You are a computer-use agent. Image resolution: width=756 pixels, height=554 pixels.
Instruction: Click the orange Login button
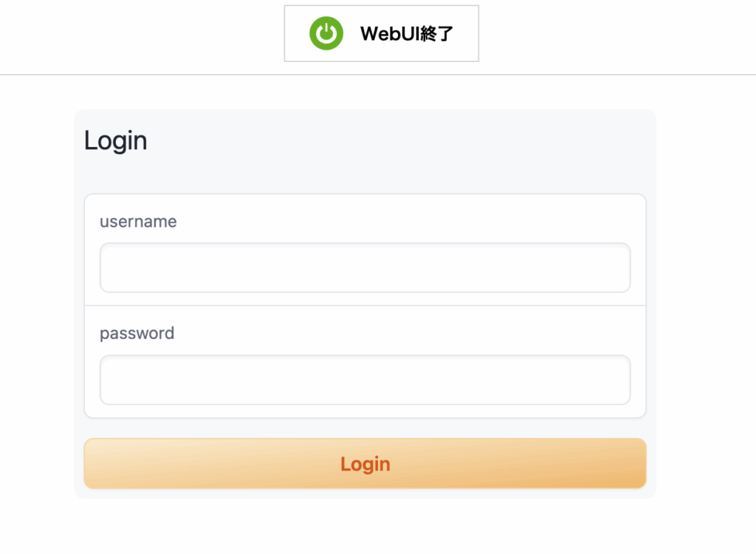click(x=365, y=463)
